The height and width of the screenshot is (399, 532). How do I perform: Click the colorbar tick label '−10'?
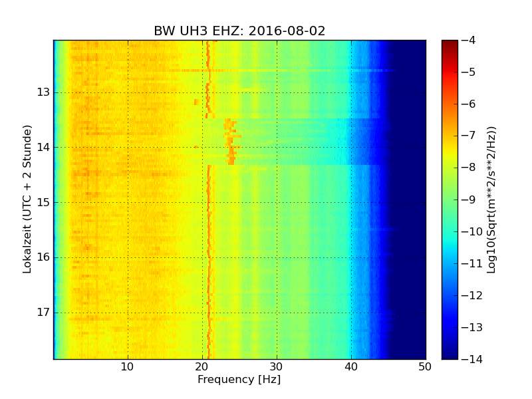click(x=471, y=231)
